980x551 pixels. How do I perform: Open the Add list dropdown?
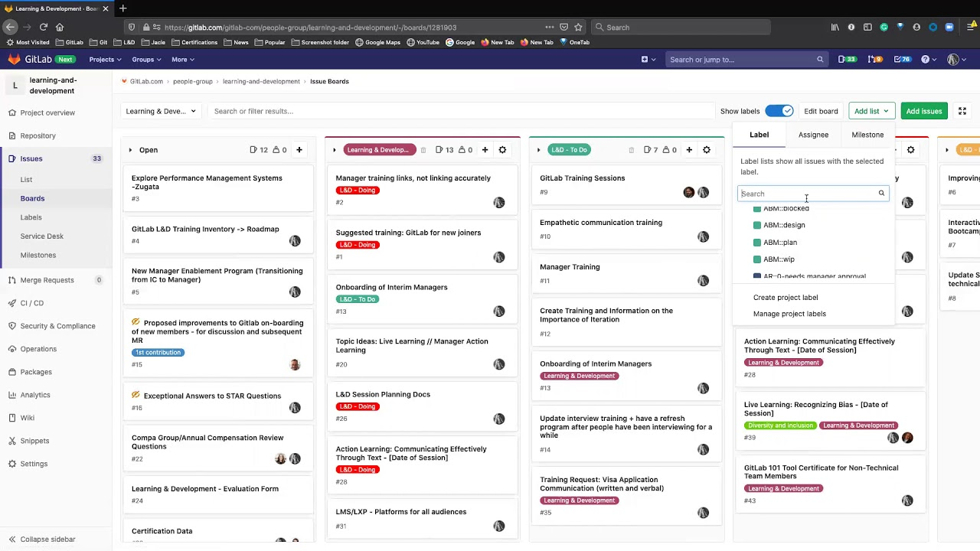pyautogui.click(x=871, y=111)
